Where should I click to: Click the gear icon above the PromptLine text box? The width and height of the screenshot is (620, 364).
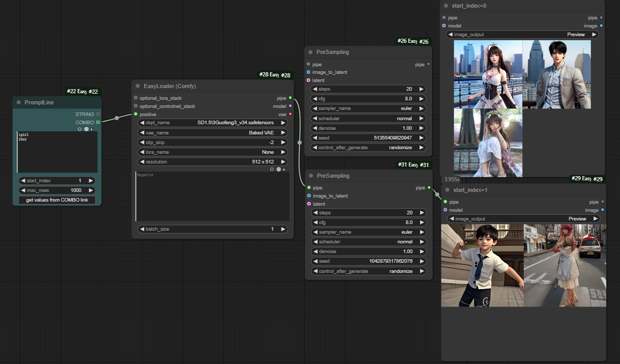pos(86,129)
